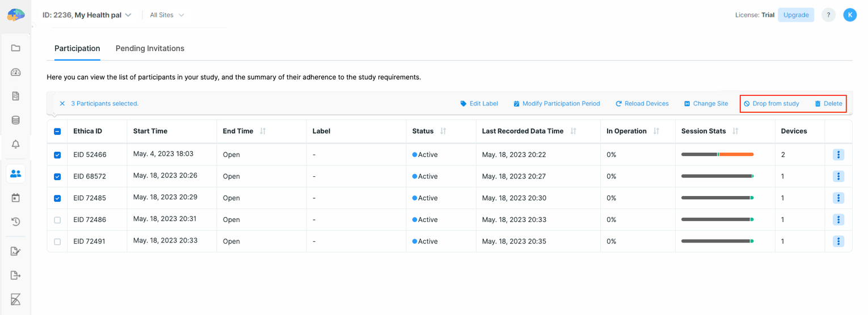Open row actions menu for EID 68572
868x315 pixels.
pos(838,176)
